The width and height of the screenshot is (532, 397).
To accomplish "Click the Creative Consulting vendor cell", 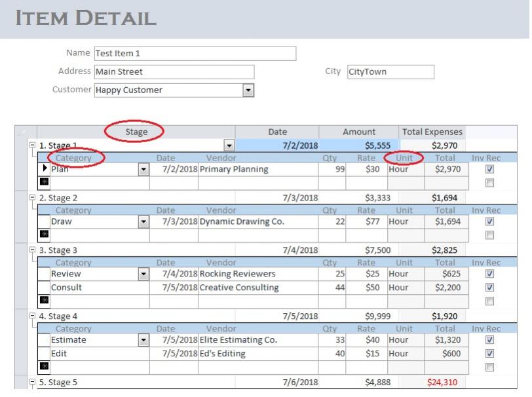I will [x=258, y=288].
